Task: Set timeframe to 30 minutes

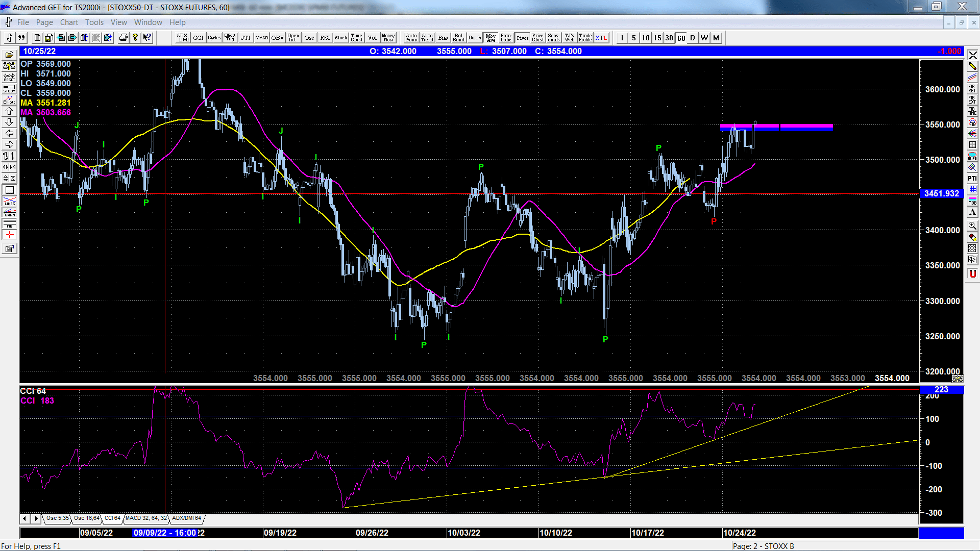Action: [669, 38]
